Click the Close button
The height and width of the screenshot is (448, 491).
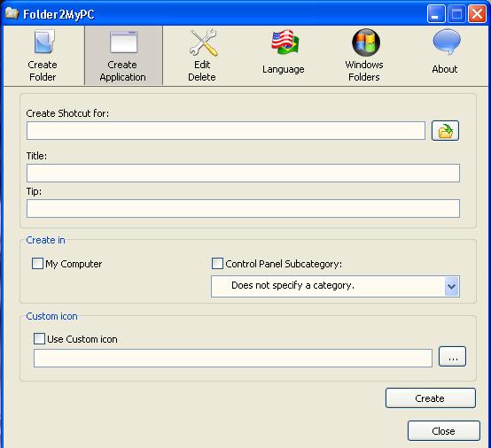[x=443, y=431]
